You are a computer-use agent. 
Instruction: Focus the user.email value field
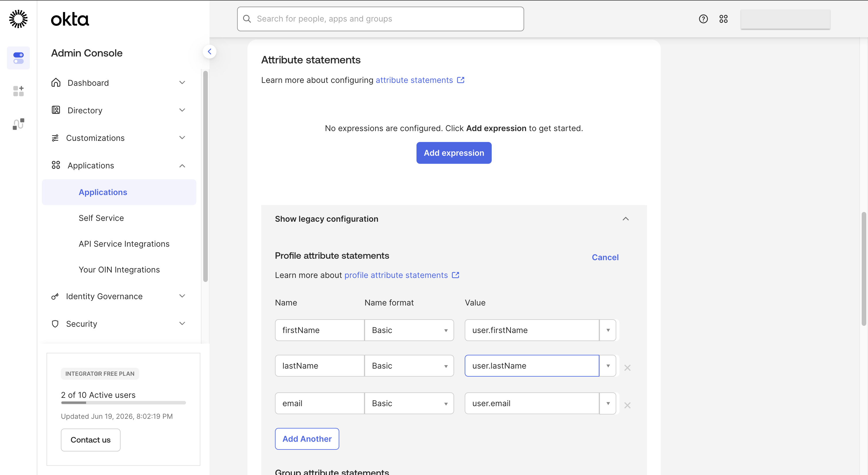(x=532, y=403)
